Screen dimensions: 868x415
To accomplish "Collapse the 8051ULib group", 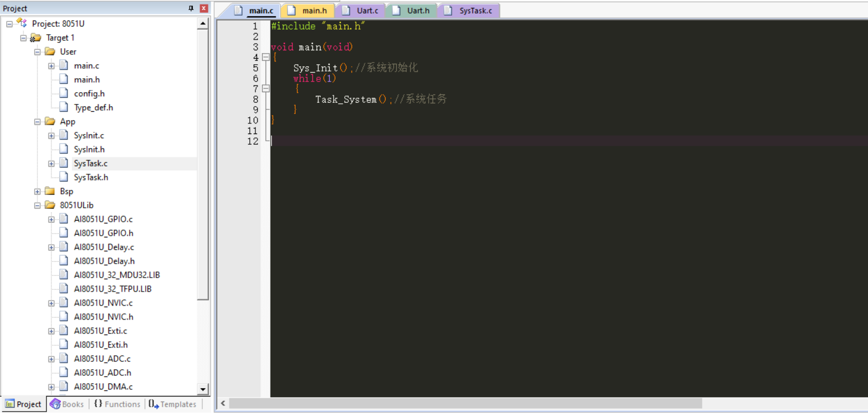I will point(37,206).
